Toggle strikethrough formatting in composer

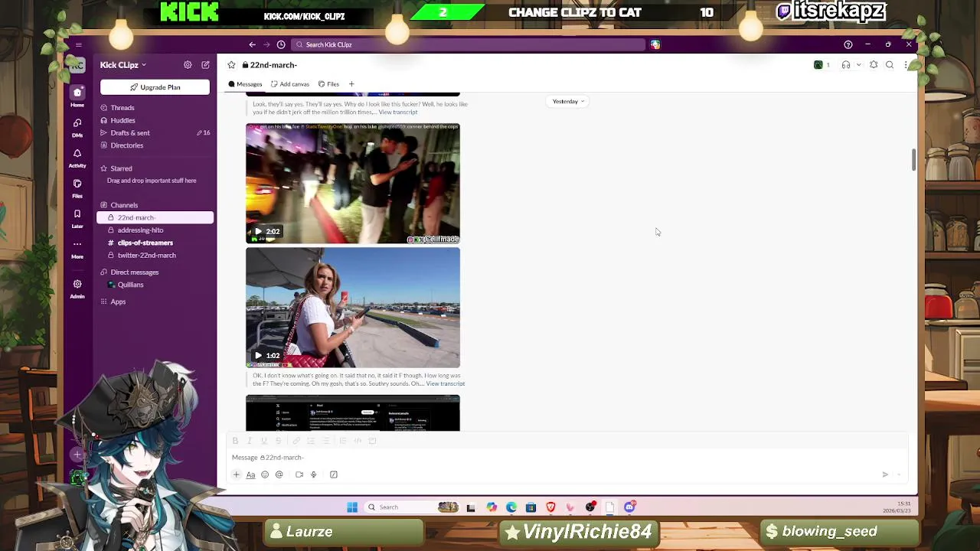(x=279, y=441)
